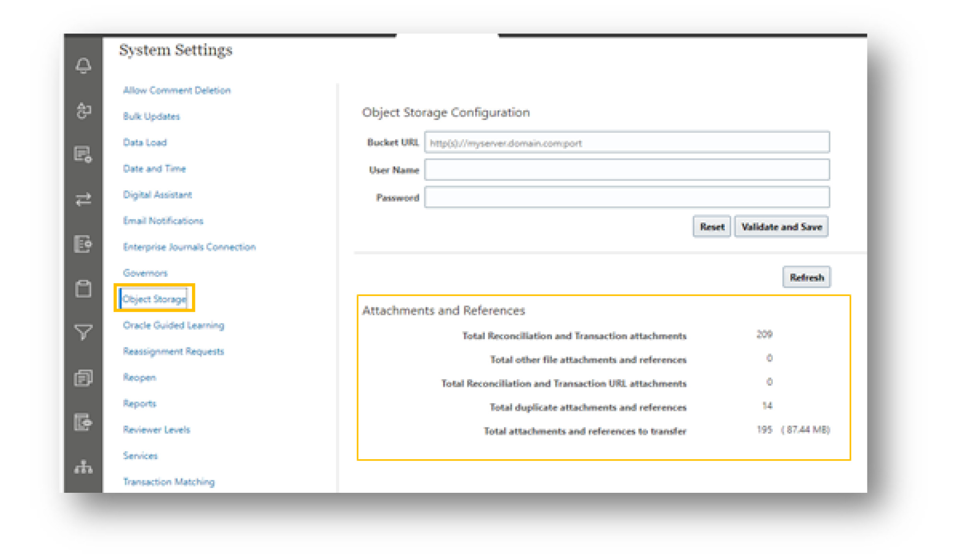Click 'Total other file attachments and references' label
960x560 pixels.
(588, 360)
